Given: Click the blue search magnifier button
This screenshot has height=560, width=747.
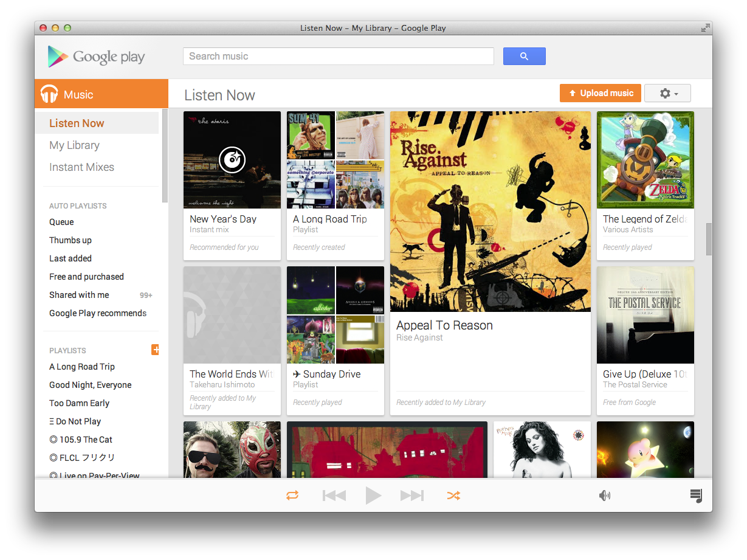Looking at the screenshot, I should pyautogui.click(x=524, y=56).
